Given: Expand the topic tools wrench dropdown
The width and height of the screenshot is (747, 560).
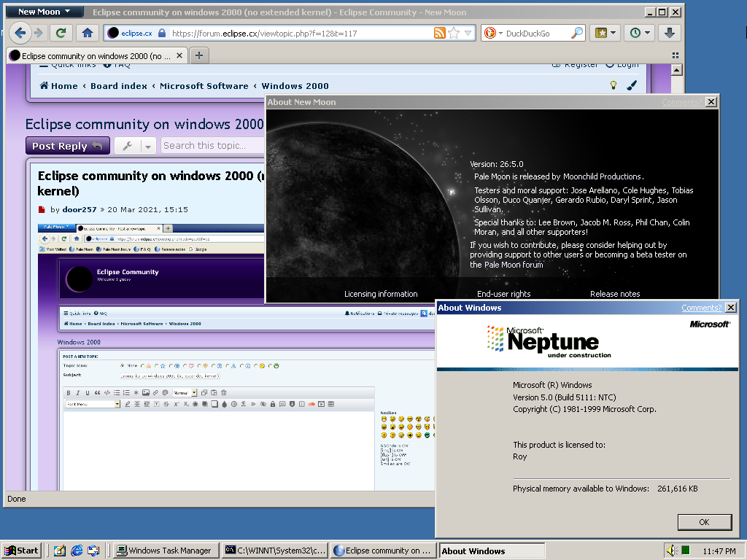Looking at the screenshot, I should [x=135, y=146].
